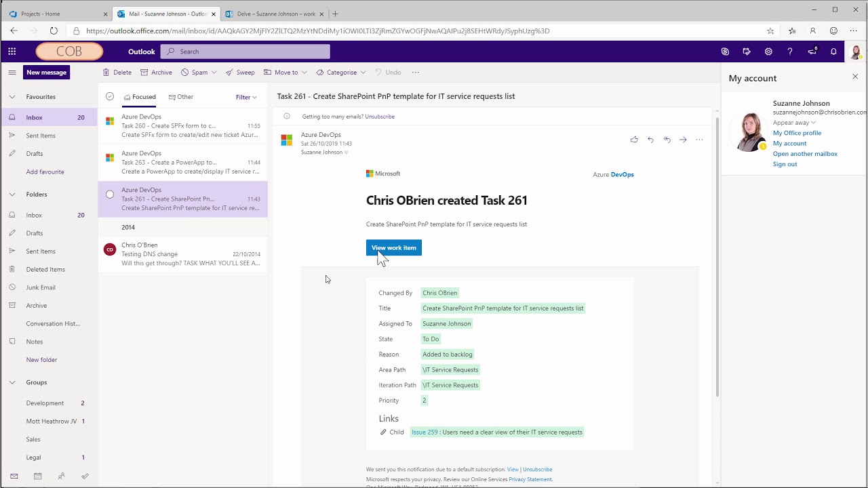Switch to the Other inbox tab

click(x=181, y=97)
